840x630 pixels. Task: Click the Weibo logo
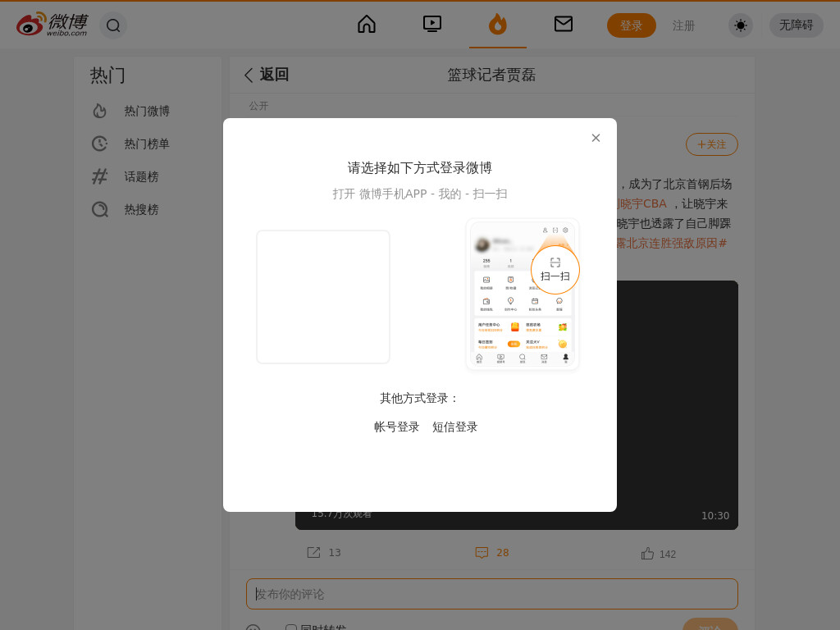52,25
